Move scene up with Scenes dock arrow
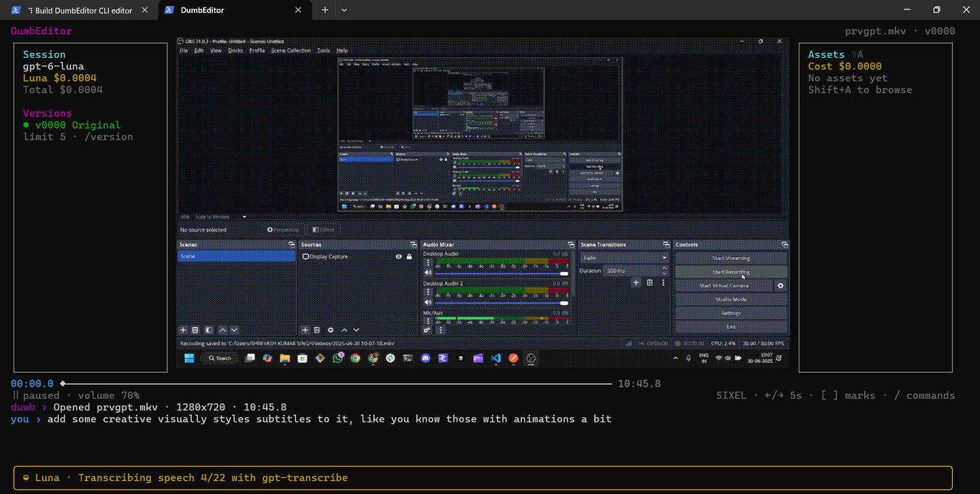This screenshot has height=494, width=980. pyautogui.click(x=223, y=330)
